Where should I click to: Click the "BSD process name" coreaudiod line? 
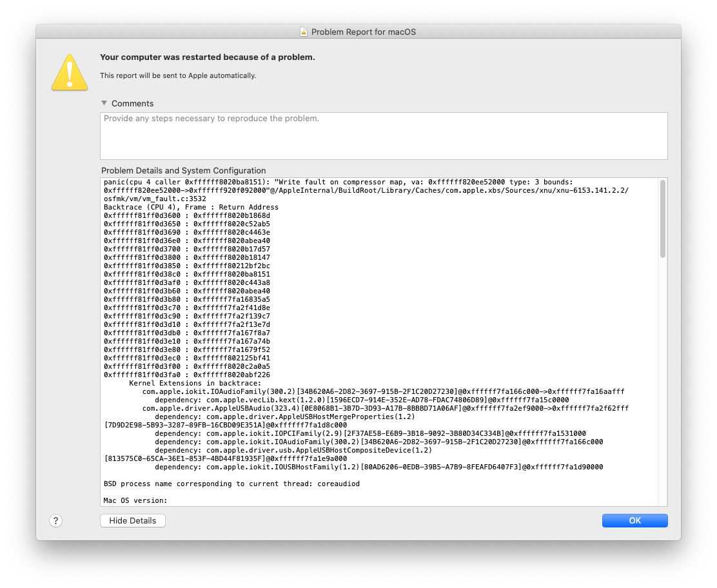coord(232,484)
